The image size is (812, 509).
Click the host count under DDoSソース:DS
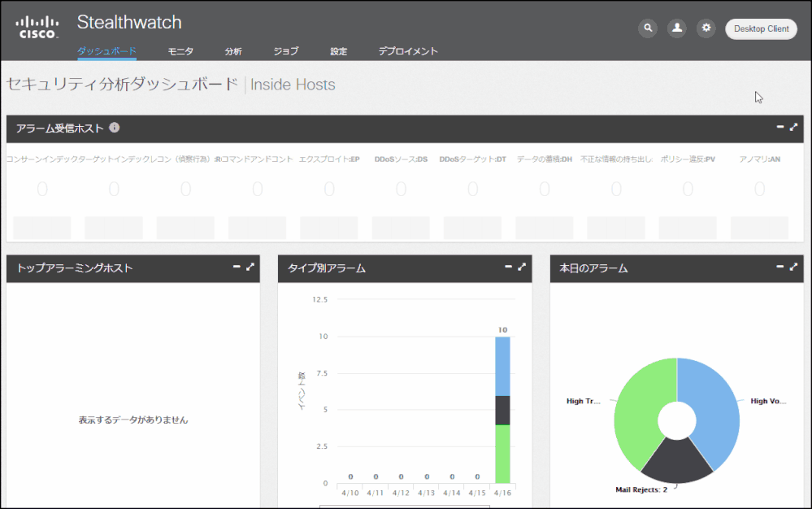(401, 189)
